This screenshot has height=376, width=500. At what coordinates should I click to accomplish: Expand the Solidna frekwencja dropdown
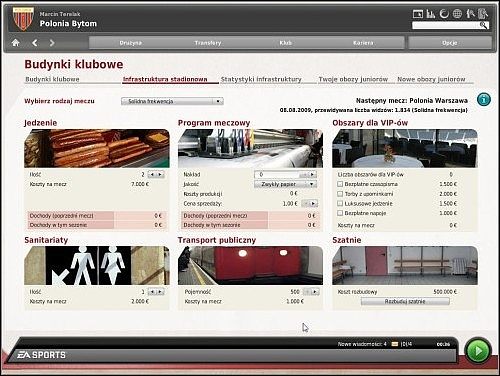coord(172,101)
